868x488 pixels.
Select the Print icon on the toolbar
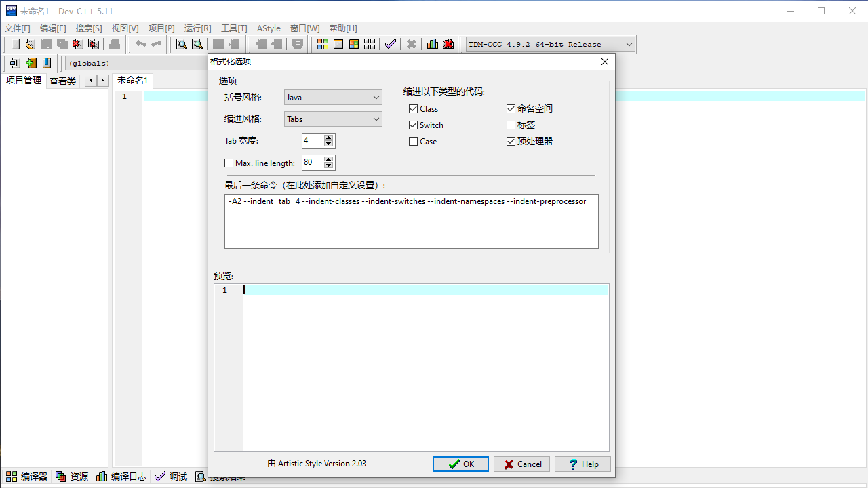[114, 44]
